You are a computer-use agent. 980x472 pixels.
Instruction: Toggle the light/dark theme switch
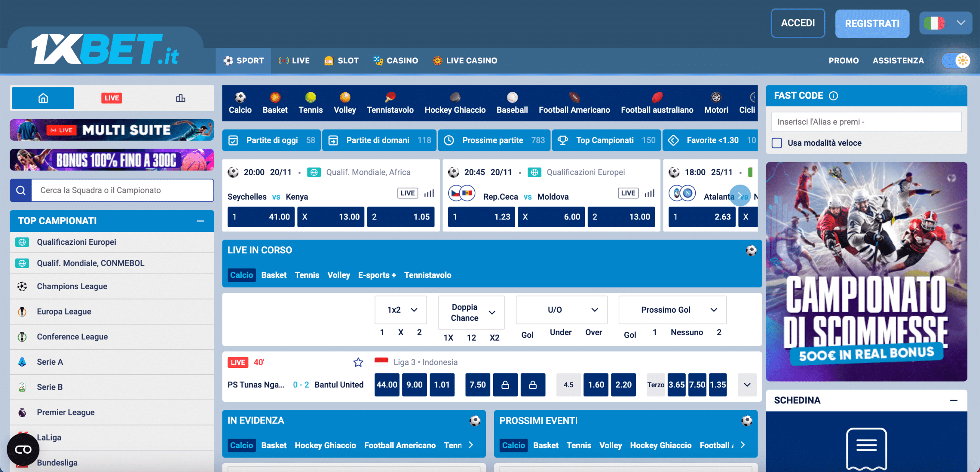click(x=955, y=61)
